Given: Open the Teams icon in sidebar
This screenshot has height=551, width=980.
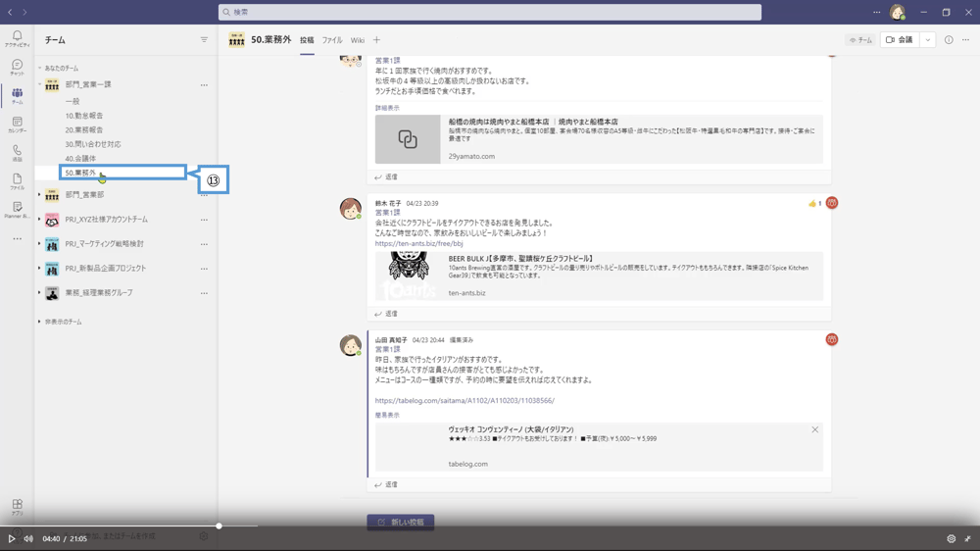Looking at the screenshot, I should tap(17, 96).
